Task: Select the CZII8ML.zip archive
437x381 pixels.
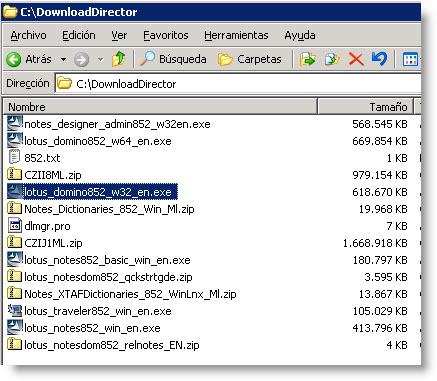Action: pos(53,175)
